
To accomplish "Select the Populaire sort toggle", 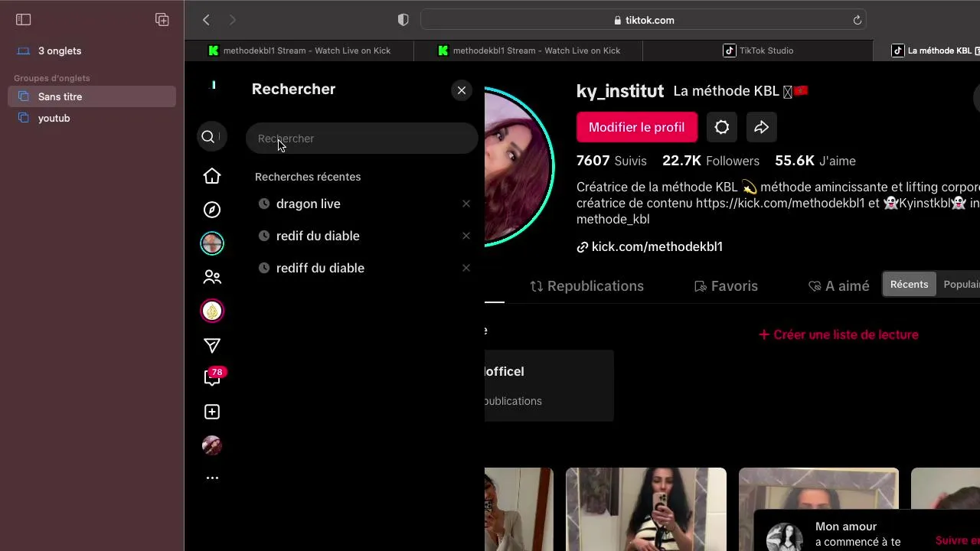I will coord(961,284).
